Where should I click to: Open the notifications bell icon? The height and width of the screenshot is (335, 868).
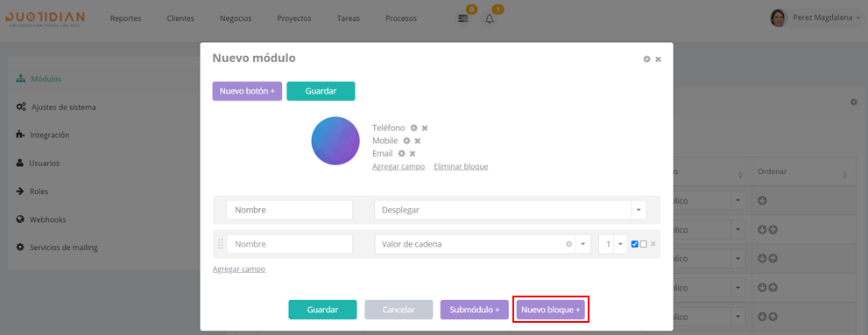click(x=490, y=18)
